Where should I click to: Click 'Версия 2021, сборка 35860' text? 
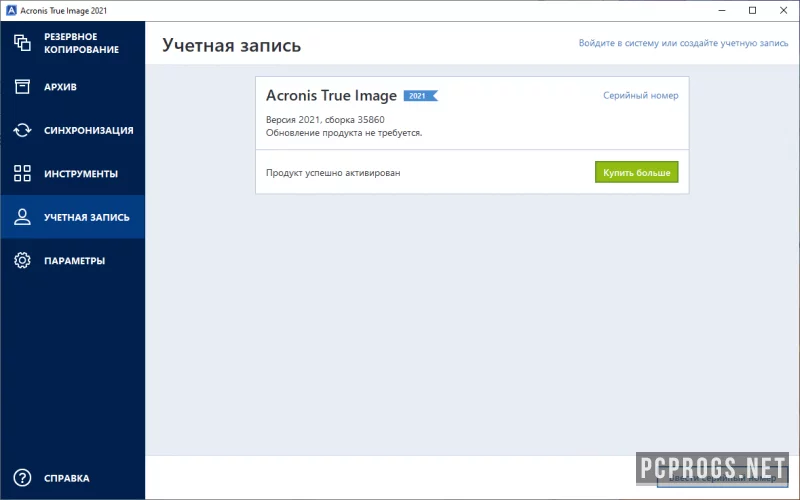325,120
